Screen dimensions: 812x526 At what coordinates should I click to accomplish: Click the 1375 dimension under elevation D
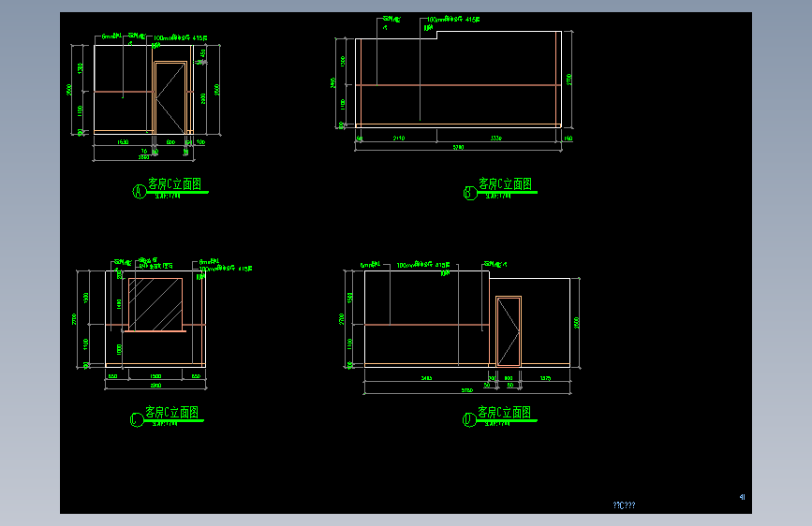click(x=545, y=378)
